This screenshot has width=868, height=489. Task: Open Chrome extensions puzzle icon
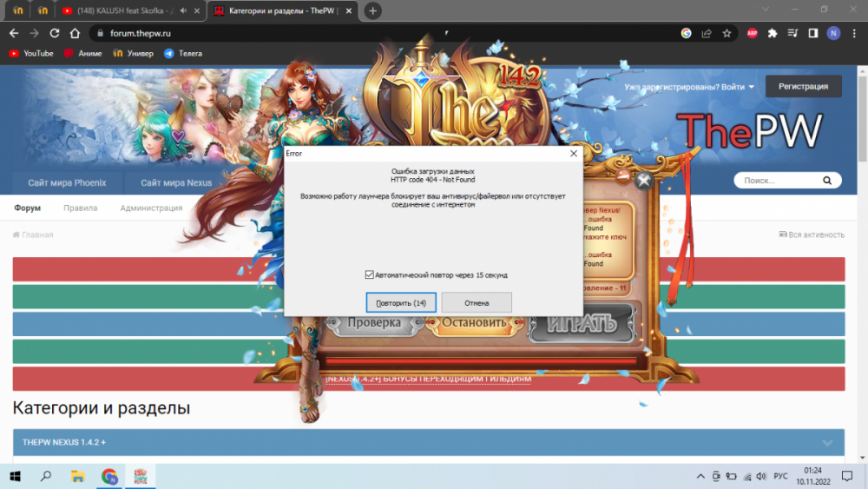[773, 33]
